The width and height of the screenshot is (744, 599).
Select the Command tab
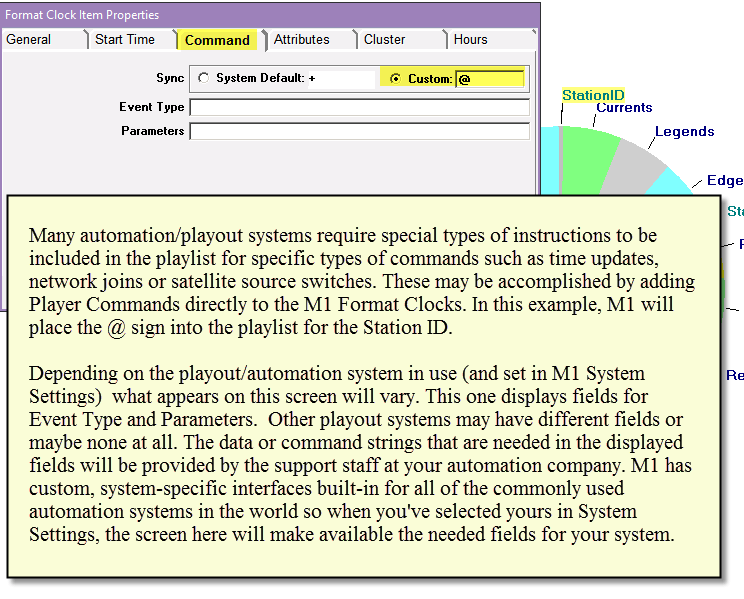point(217,40)
